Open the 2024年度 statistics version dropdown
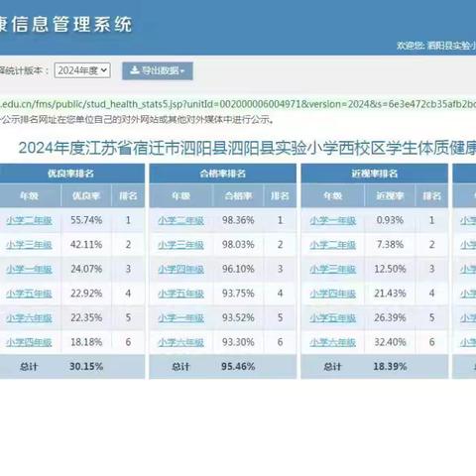Screen dimensions: 476x476 pos(82,70)
